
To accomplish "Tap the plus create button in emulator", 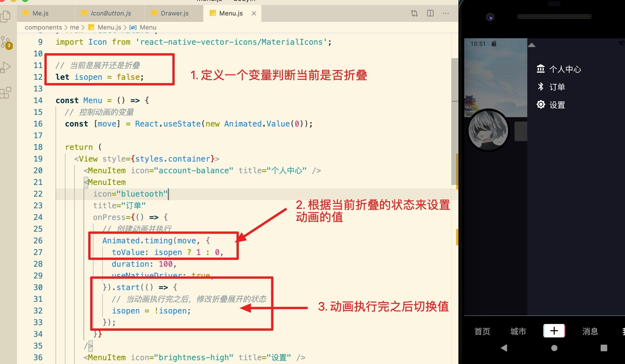I will click(x=554, y=331).
